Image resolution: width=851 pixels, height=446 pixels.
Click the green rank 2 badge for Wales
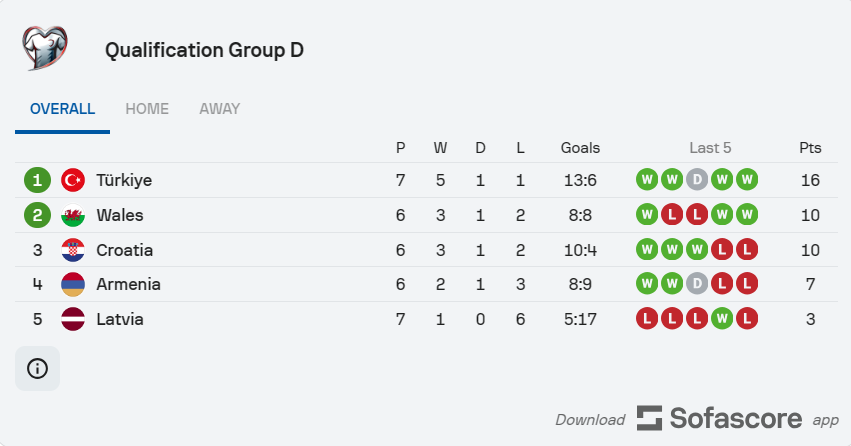click(37, 215)
